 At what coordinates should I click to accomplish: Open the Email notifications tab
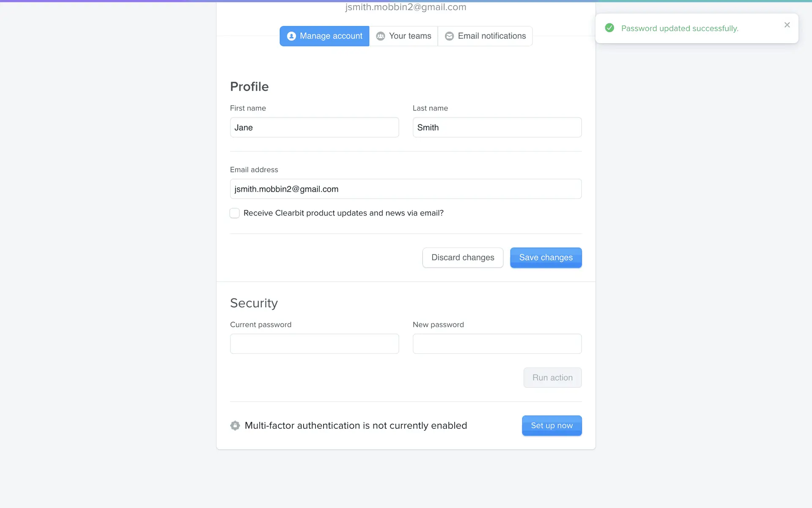click(x=485, y=36)
